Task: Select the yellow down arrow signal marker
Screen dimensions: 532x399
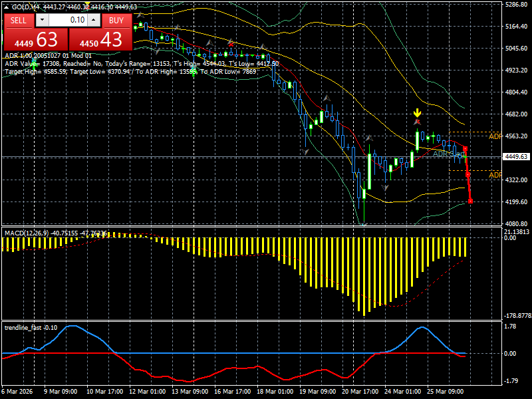Action: tap(417, 113)
